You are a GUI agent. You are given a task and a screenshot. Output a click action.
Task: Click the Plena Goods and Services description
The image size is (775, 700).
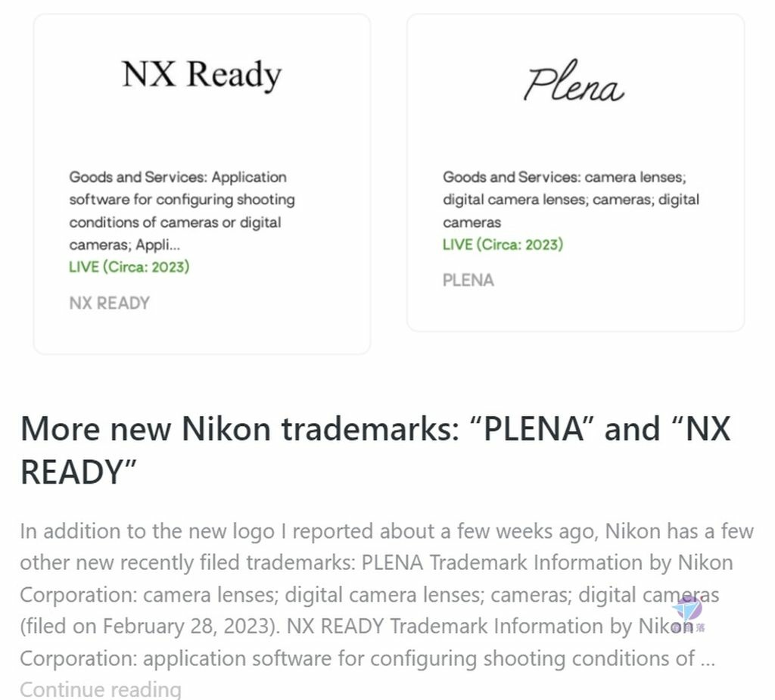tap(571, 199)
